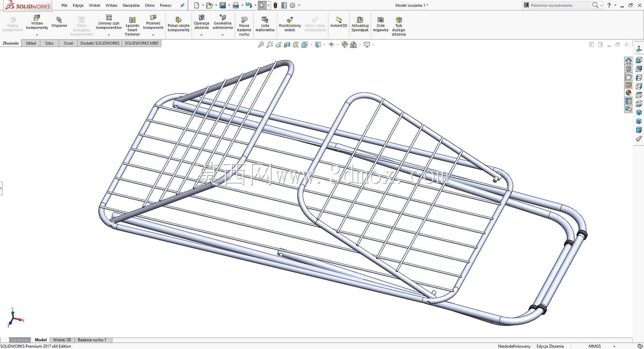This screenshot has height=349, width=644.
Task: Open Geometria odniesienia tool
Action: 223,22
